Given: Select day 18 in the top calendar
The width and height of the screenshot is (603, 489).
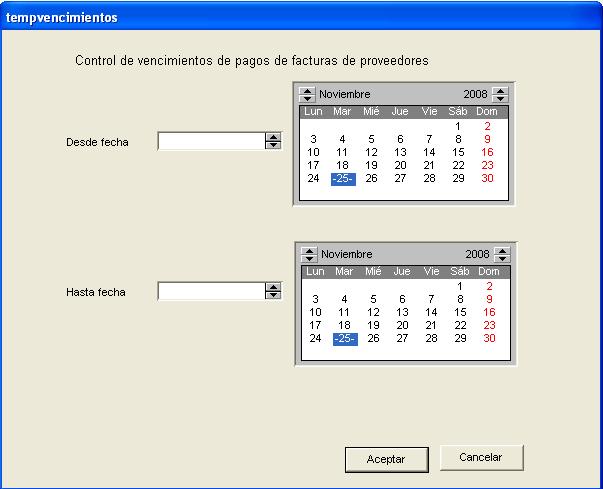Looking at the screenshot, I should click(x=342, y=165).
